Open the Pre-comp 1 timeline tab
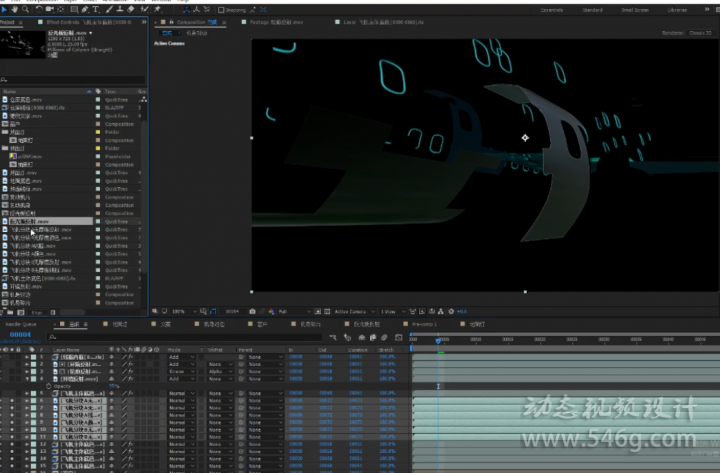The image size is (720, 473). tap(424, 324)
